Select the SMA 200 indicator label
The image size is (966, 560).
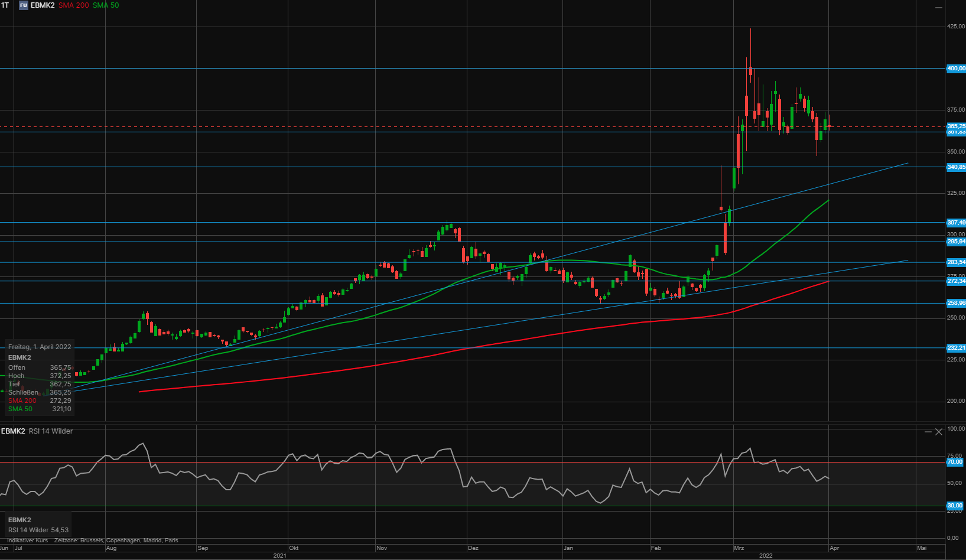[x=73, y=5]
